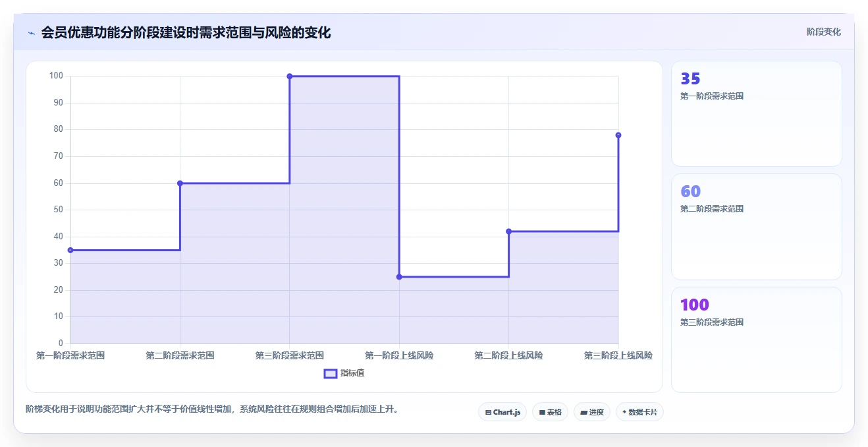Click the data point at value 42
The image size is (868, 447).
tap(508, 231)
